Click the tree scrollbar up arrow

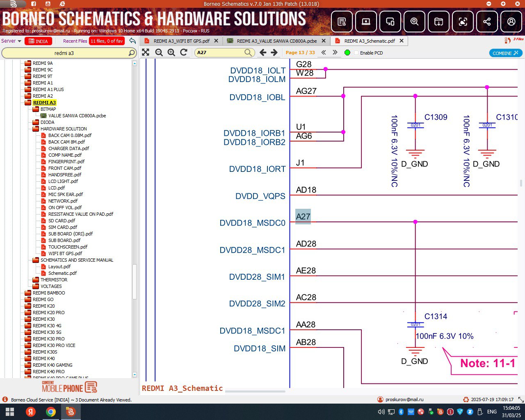click(135, 63)
